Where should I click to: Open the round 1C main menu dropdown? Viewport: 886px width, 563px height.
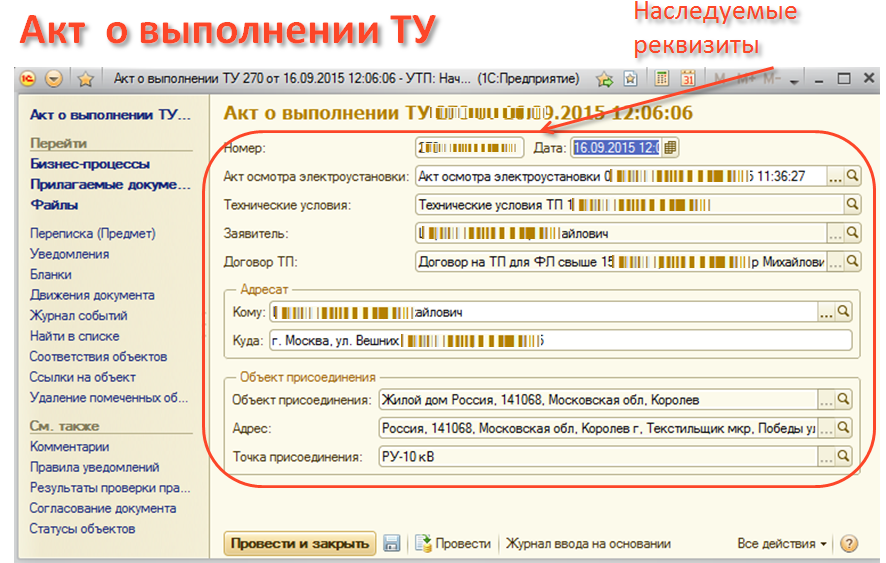(54, 79)
